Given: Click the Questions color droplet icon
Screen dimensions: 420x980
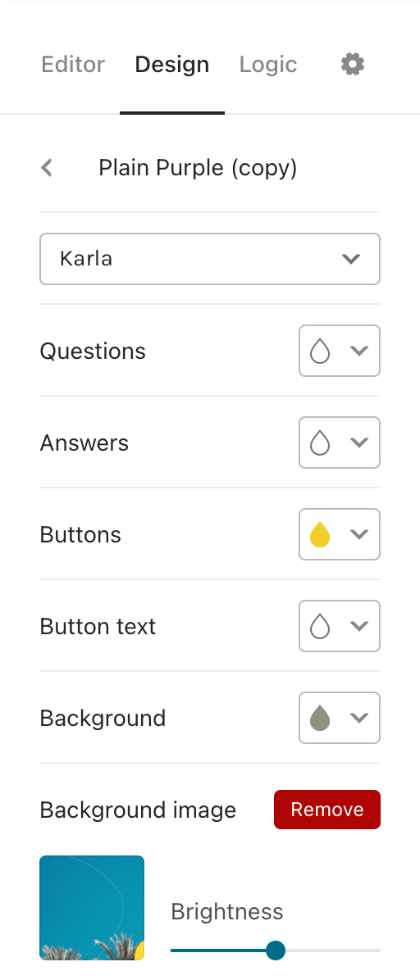Looking at the screenshot, I should pos(320,351).
